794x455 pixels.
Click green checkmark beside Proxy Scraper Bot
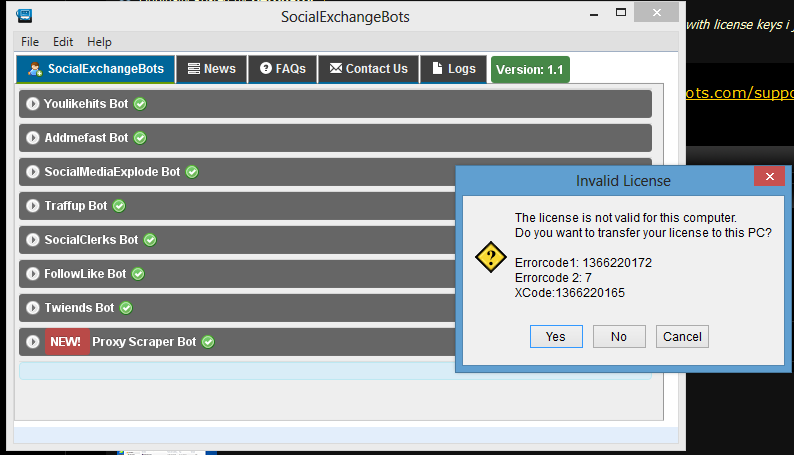tap(208, 342)
